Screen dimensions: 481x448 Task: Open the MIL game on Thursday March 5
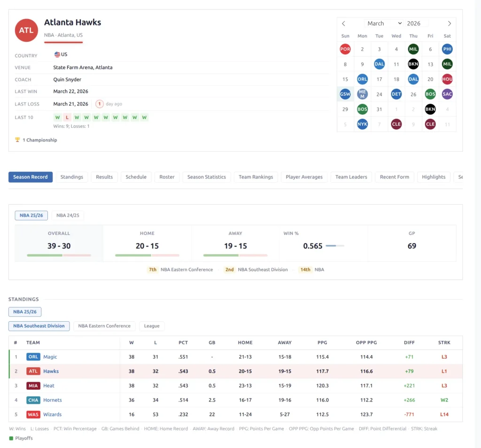[413, 49]
